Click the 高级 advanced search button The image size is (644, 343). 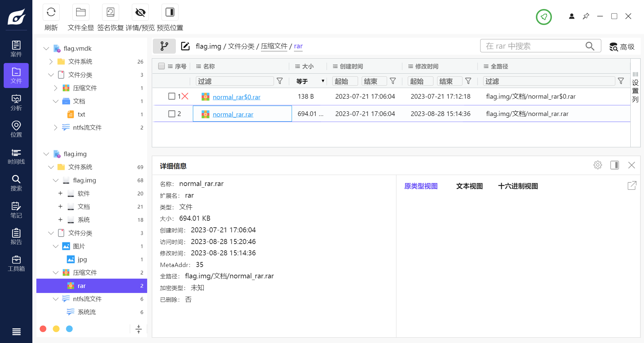[x=622, y=47]
